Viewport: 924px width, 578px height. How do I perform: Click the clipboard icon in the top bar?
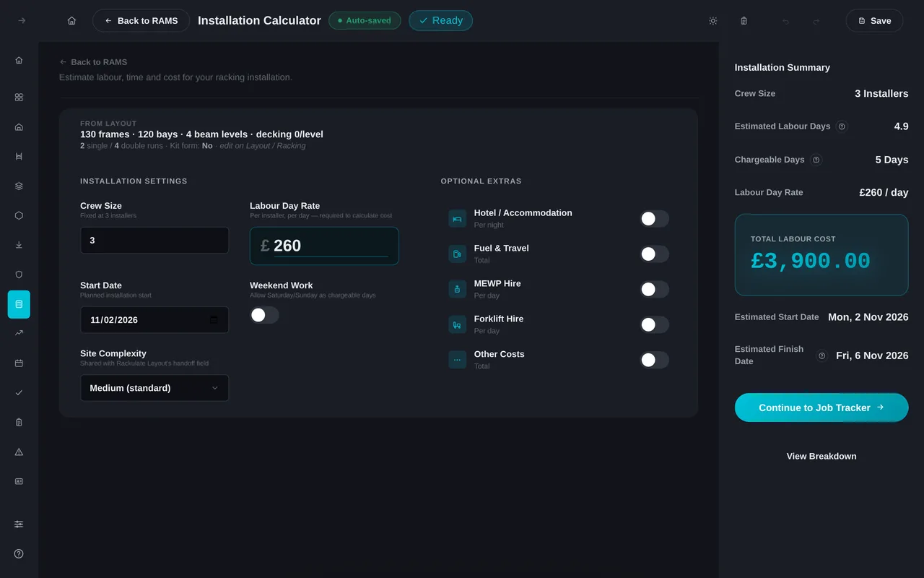(x=744, y=21)
